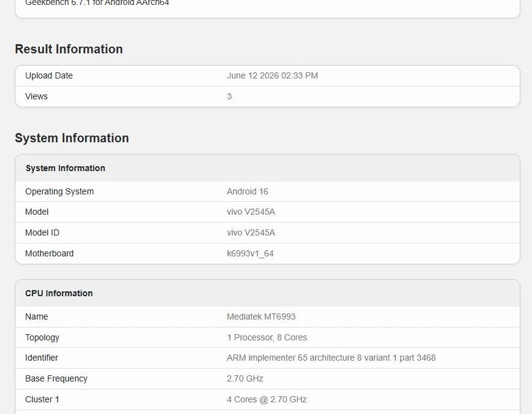
Task: Click the 'Views' row label
Action: [x=36, y=96]
